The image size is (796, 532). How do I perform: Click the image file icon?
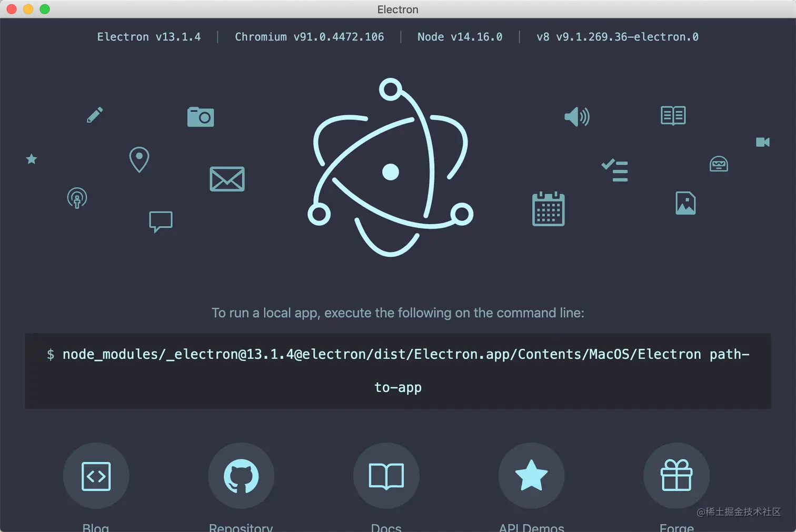click(685, 203)
